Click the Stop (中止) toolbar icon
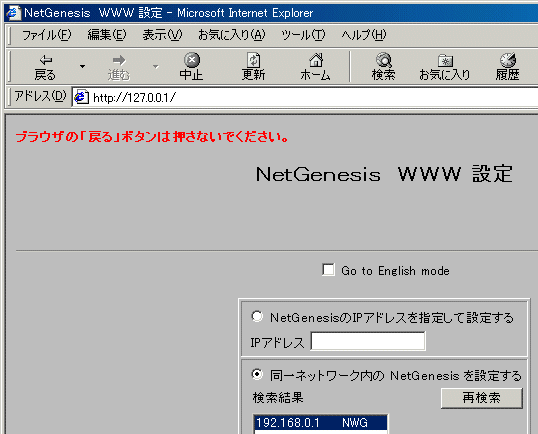This screenshot has width=538, height=434. click(x=191, y=67)
